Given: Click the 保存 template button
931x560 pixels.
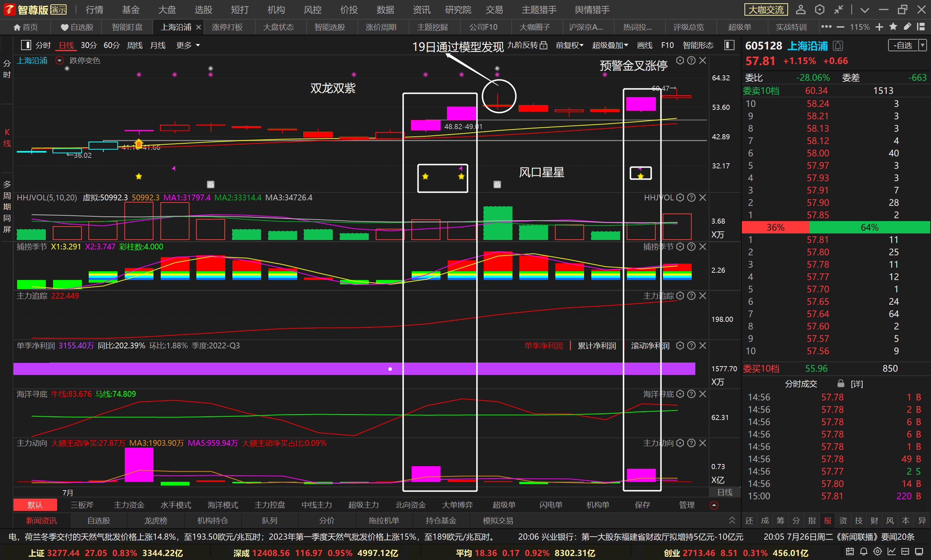Looking at the screenshot, I should point(642,505).
